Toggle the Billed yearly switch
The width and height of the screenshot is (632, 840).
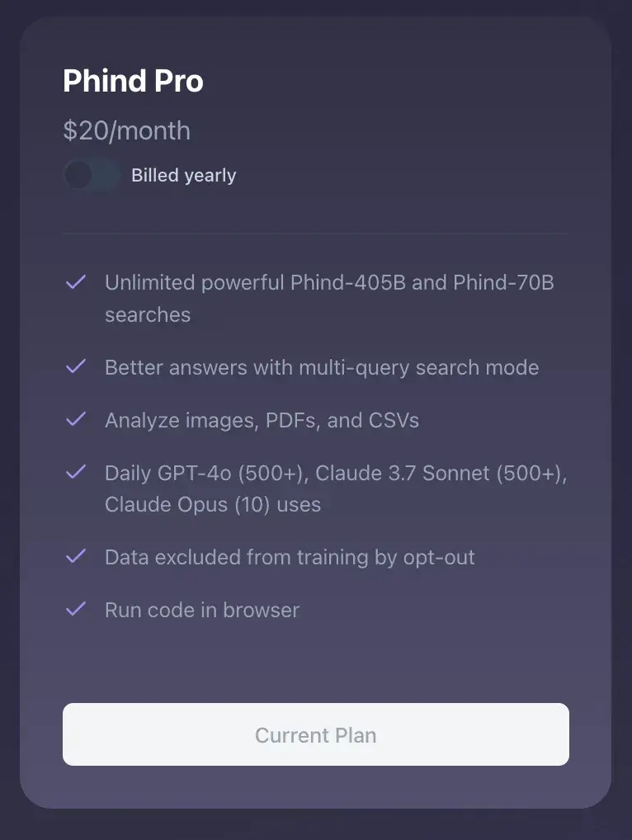click(92, 175)
